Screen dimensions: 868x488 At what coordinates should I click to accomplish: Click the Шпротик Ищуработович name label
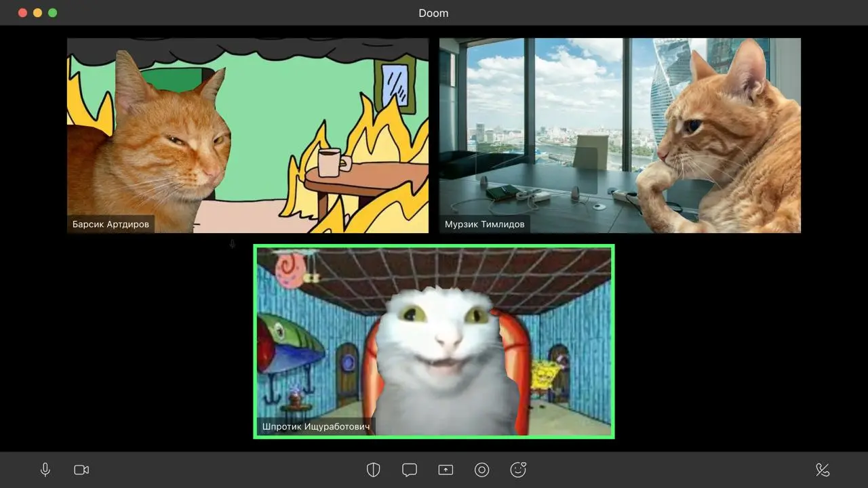click(x=316, y=427)
